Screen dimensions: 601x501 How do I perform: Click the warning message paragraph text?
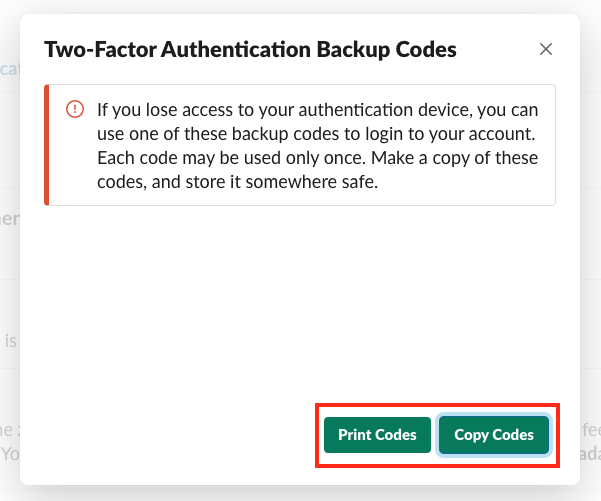[x=316, y=146]
